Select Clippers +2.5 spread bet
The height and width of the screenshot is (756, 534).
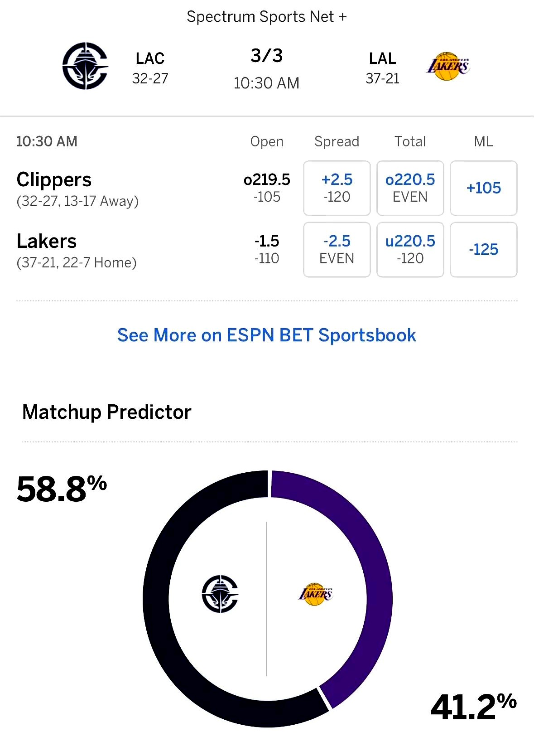(x=337, y=188)
